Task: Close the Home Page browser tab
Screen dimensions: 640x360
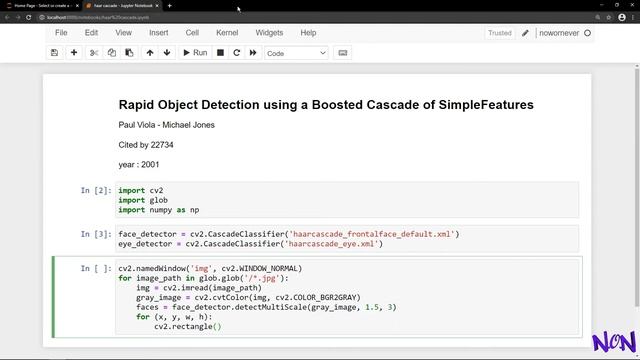Action: pos(77,6)
